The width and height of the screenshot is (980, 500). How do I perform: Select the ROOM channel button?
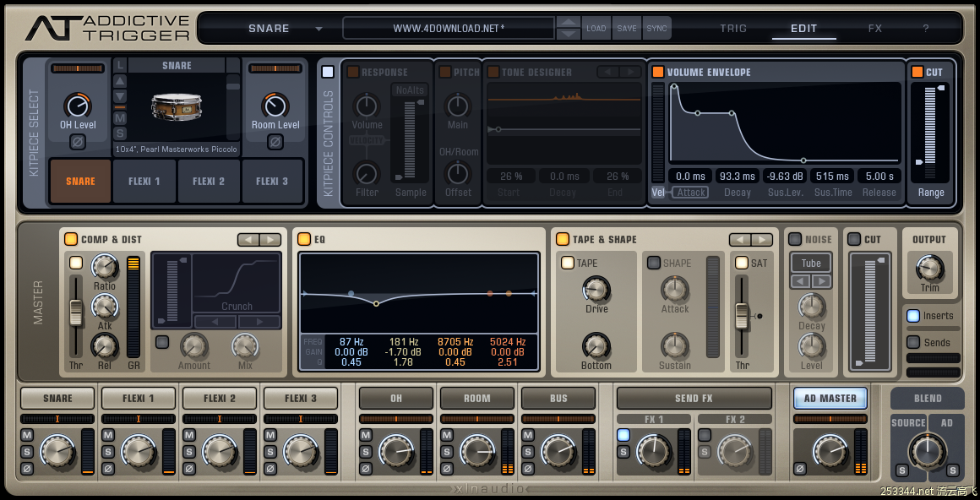[476, 398]
